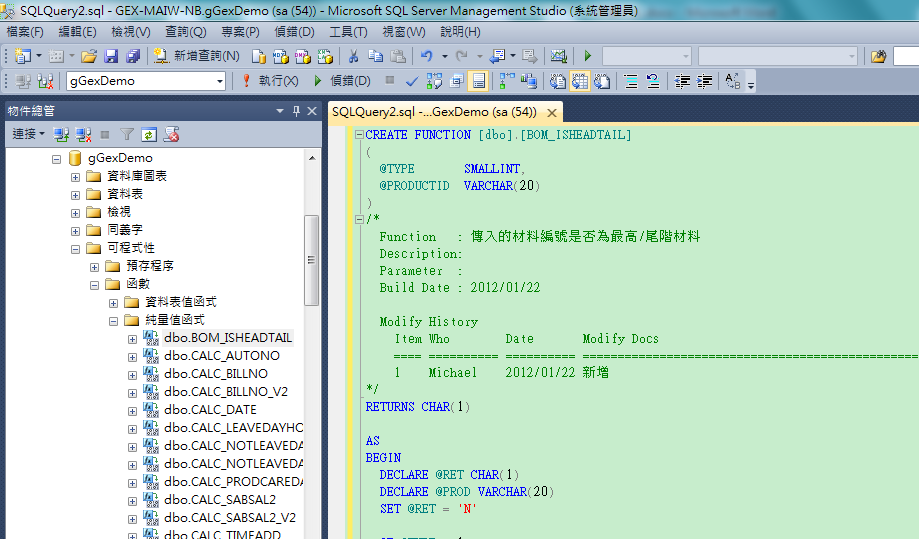Expand the 資料表值函式 folder
The width and height of the screenshot is (919, 539).
(114, 303)
